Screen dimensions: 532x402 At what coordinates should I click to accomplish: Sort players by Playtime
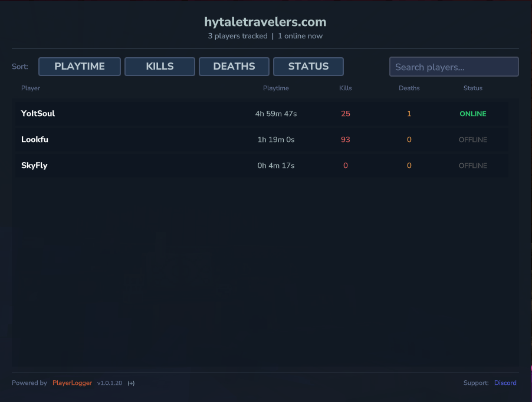pos(80,67)
